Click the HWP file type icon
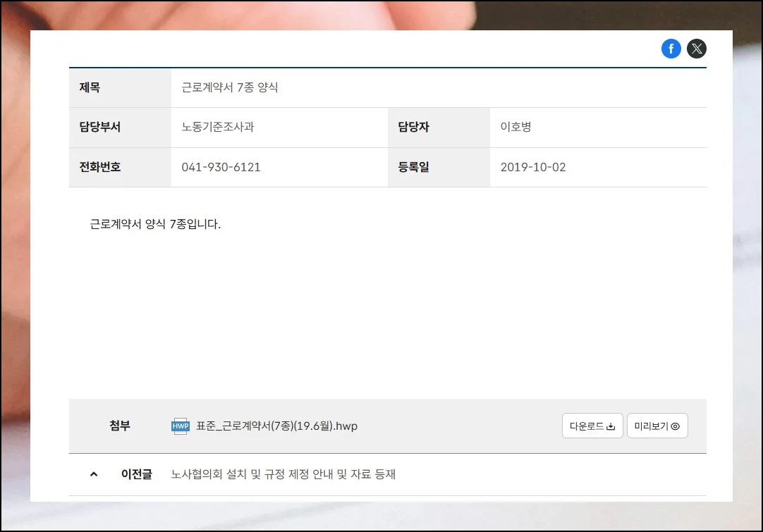The height and width of the screenshot is (532, 763). (x=181, y=426)
